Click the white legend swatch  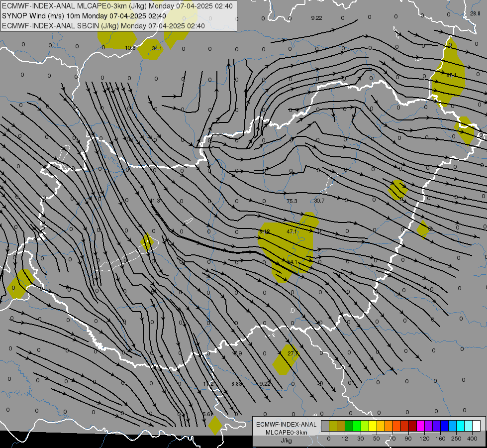pyautogui.click(x=477, y=426)
